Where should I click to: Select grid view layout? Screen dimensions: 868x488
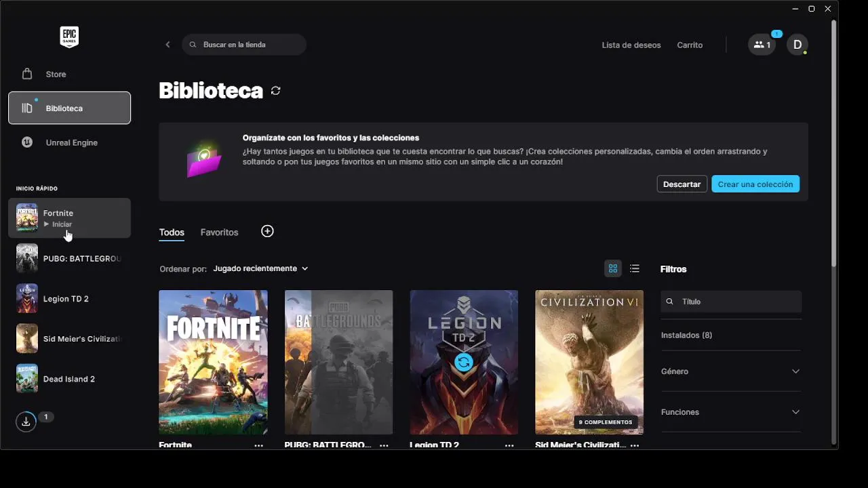[x=613, y=268]
